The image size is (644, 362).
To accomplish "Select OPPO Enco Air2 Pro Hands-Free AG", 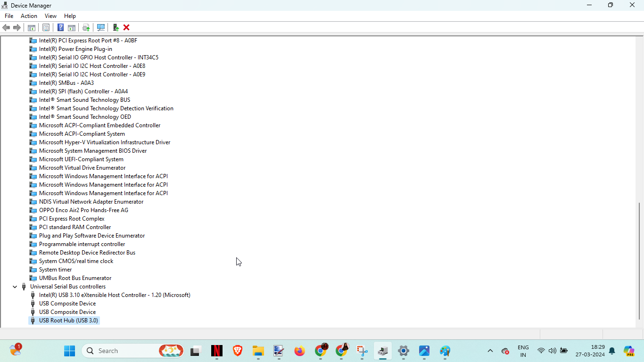I will [83, 210].
